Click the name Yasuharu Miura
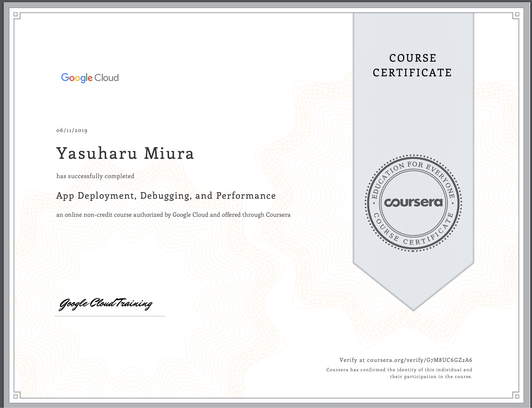532x408 pixels. [125, 153]
